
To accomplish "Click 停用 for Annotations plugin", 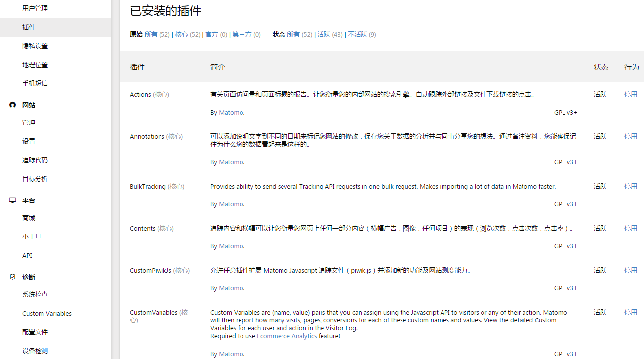I will coord(631,136).
